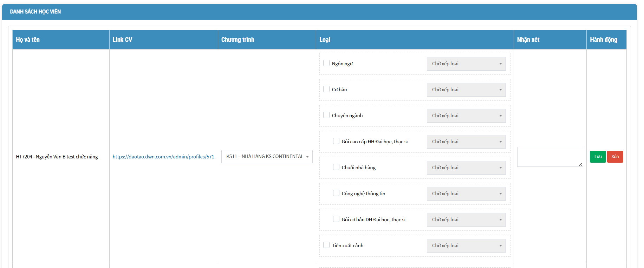644x268 pixels.
Task: Open the Chương trình KS11 dropdown
Action: (267, 157)
